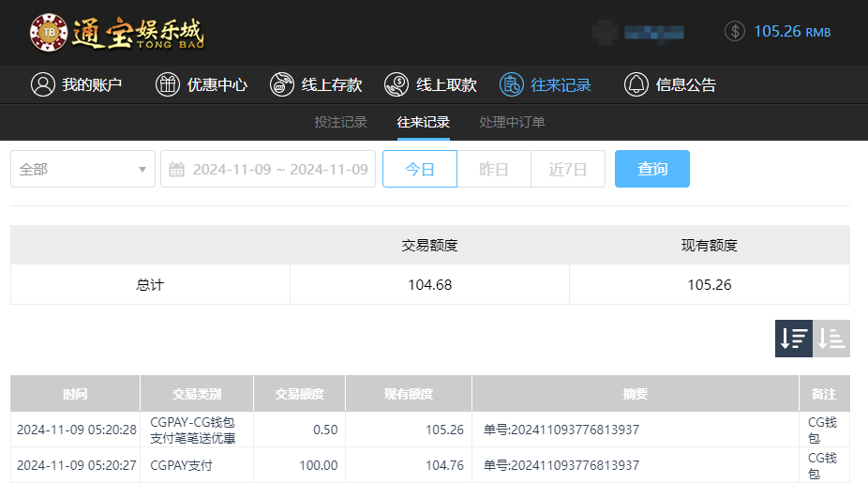Go to 线上取款 page
This screenshot has width=868, height=483.
click(x=430, y=84)
